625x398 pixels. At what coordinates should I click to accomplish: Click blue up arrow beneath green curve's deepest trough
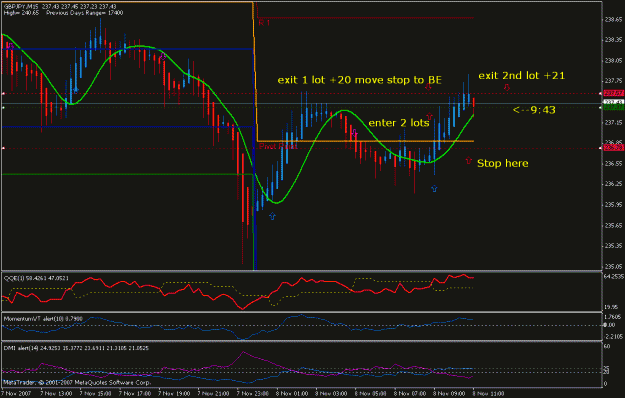coord(272,216)
